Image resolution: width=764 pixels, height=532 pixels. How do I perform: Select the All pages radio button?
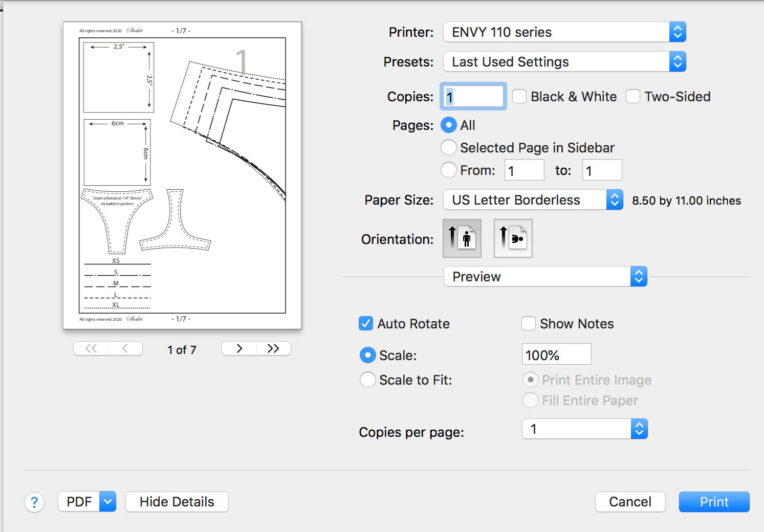tap(449, 125)
